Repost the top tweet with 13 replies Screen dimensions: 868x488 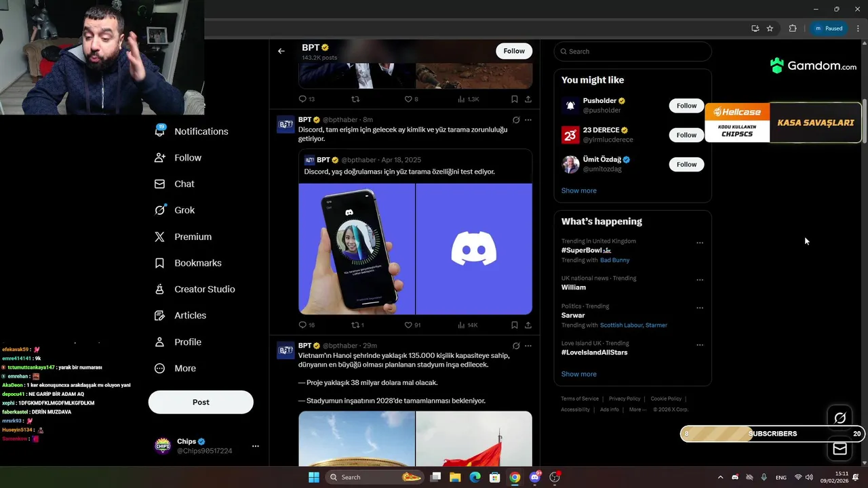(x=355, y=99)
